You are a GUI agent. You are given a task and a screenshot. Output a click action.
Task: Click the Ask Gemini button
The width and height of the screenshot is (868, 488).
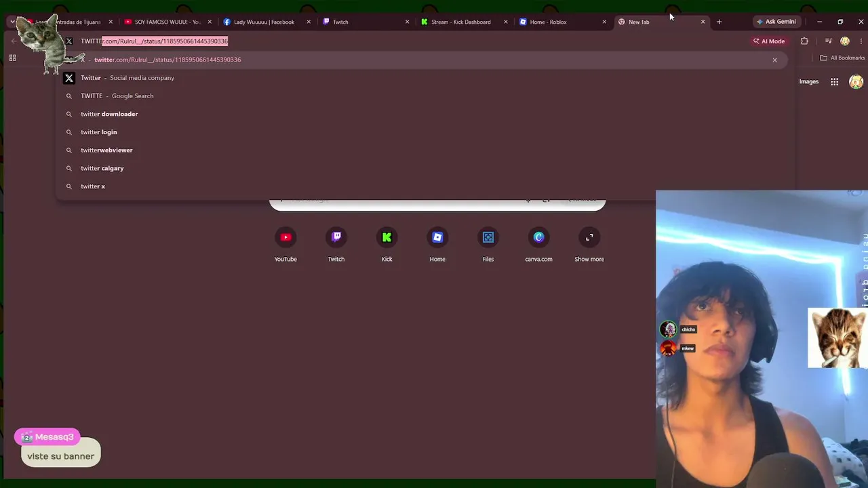[776, 22]
